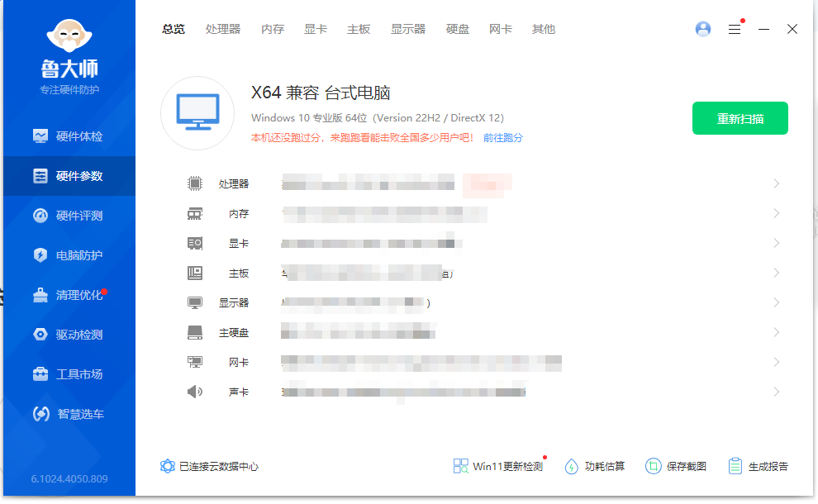Click 保存截图 to save a screenshot

[x=676, y=467]
